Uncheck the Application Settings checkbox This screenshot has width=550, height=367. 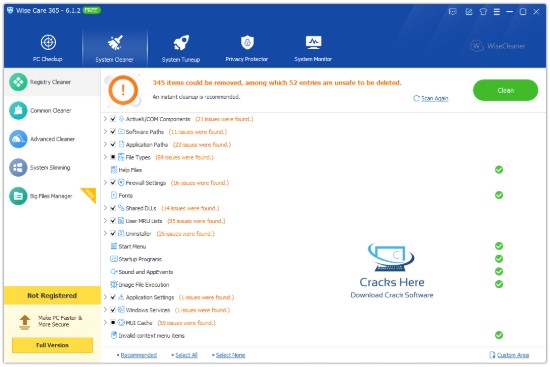pos(113,297)
